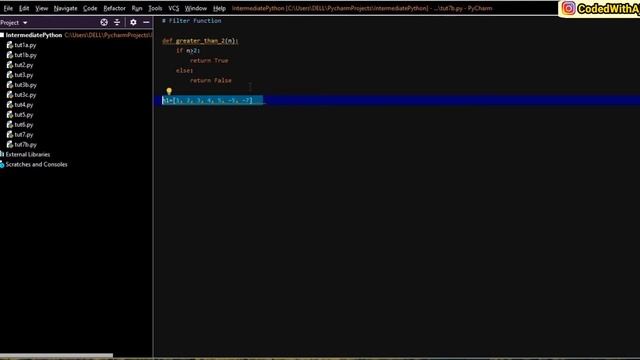Open tut3.py in the project tree

click(x=24, y=75)
